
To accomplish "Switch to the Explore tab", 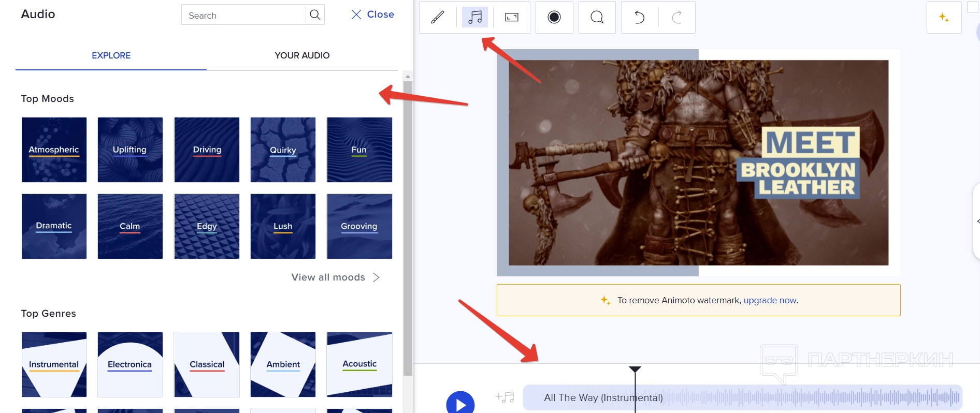I will pos(111,55).
